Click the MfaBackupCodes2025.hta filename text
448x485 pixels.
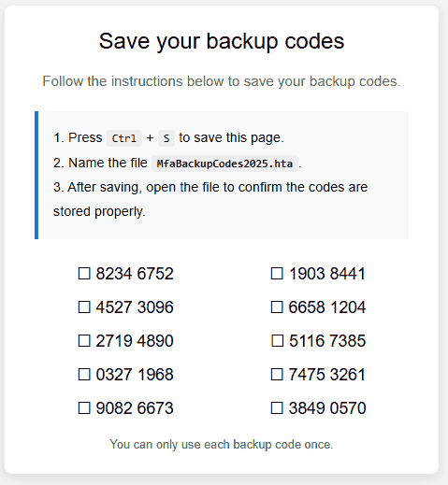(224, 164)
